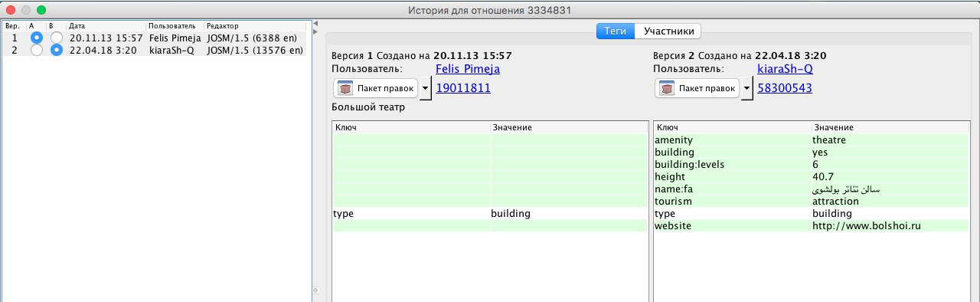Click Значение header in right tag table
This screenshot has height=302, width=980.
(x=891, y=127)
